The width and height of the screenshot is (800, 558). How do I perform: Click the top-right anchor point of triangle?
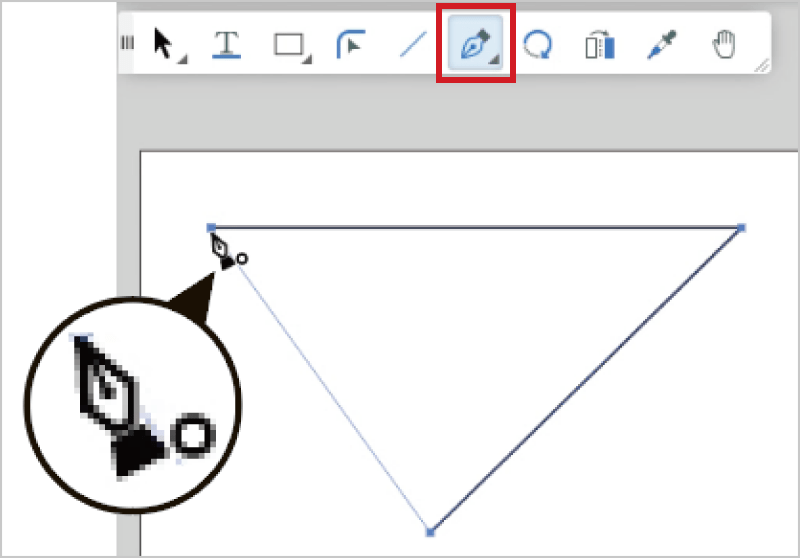tap(741, 228)
